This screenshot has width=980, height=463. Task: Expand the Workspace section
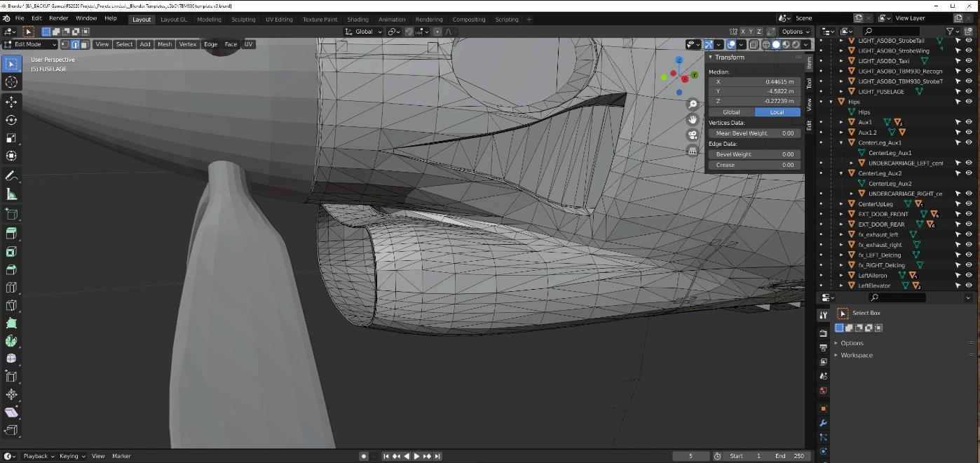(x=857, y=355)
